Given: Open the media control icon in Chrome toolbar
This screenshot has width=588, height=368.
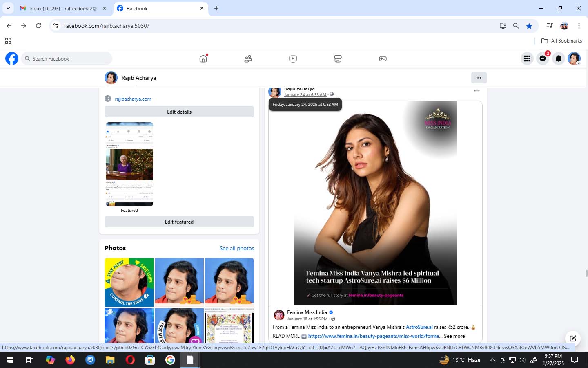Looking at the screenshot, I should pos(550,26).
